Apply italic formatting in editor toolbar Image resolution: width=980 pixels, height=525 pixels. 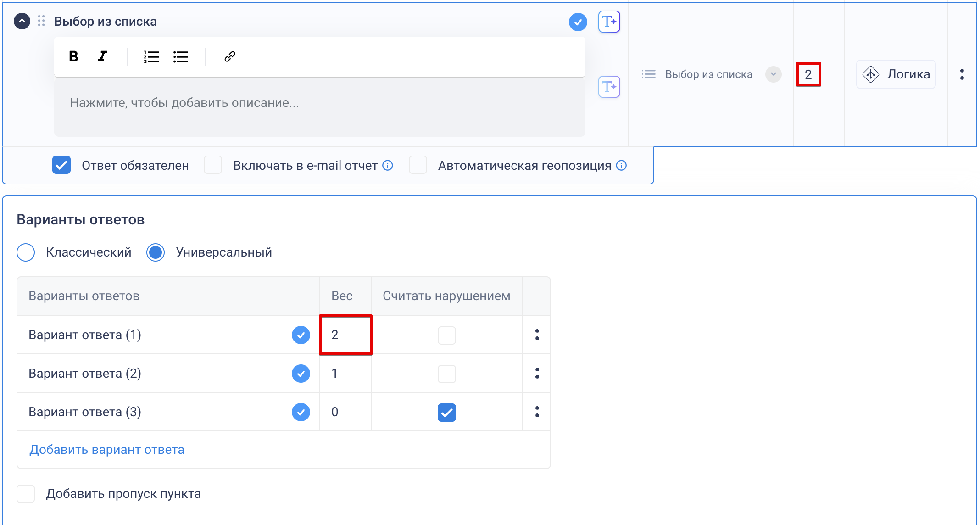pos(102,56)
